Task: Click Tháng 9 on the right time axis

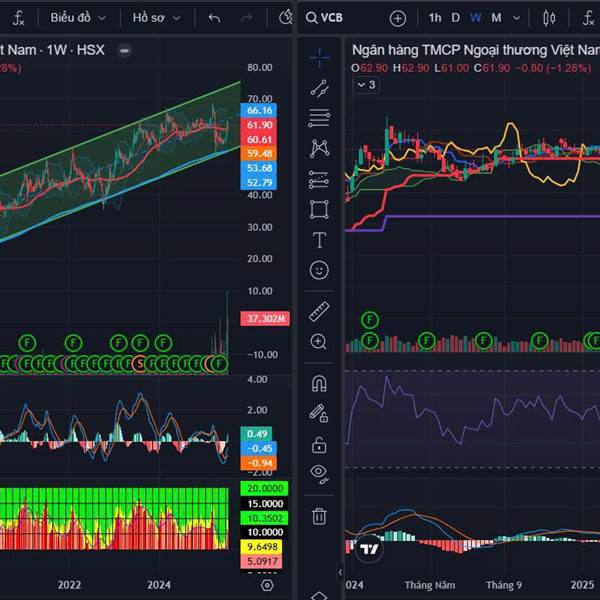Action: pyautogui.click(x=504, y=585)
